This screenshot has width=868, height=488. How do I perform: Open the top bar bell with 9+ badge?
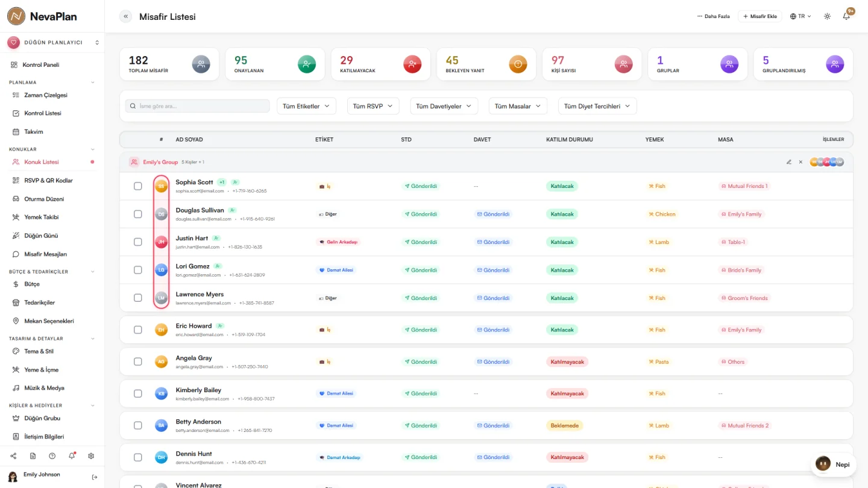click(x=846, y=16)
